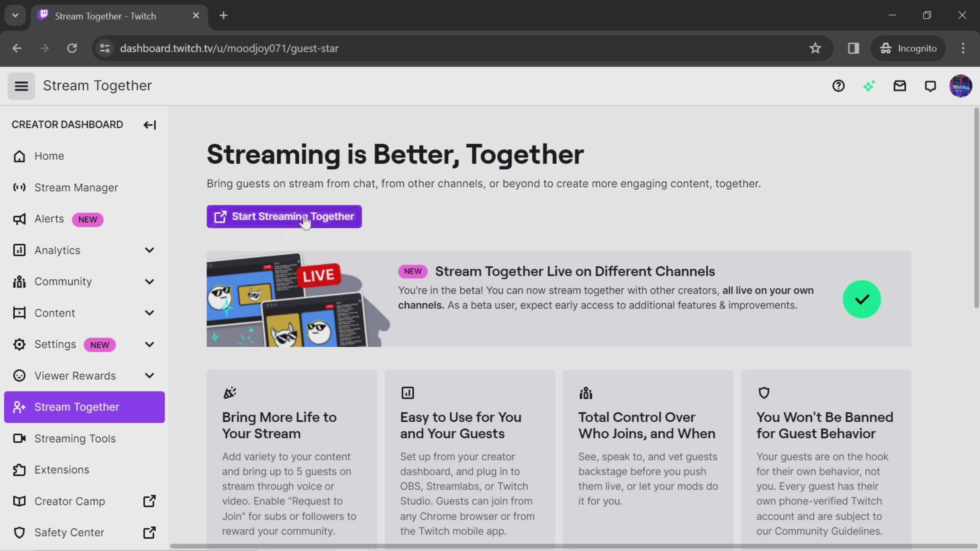Click the Settings gear icon
The image size is (980, 551).
[19, 345]
